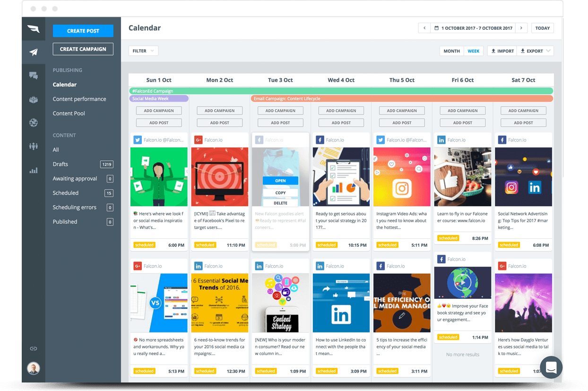588x391 pixels.
Task: Click the Create Post button
Action: click(83, 31)
